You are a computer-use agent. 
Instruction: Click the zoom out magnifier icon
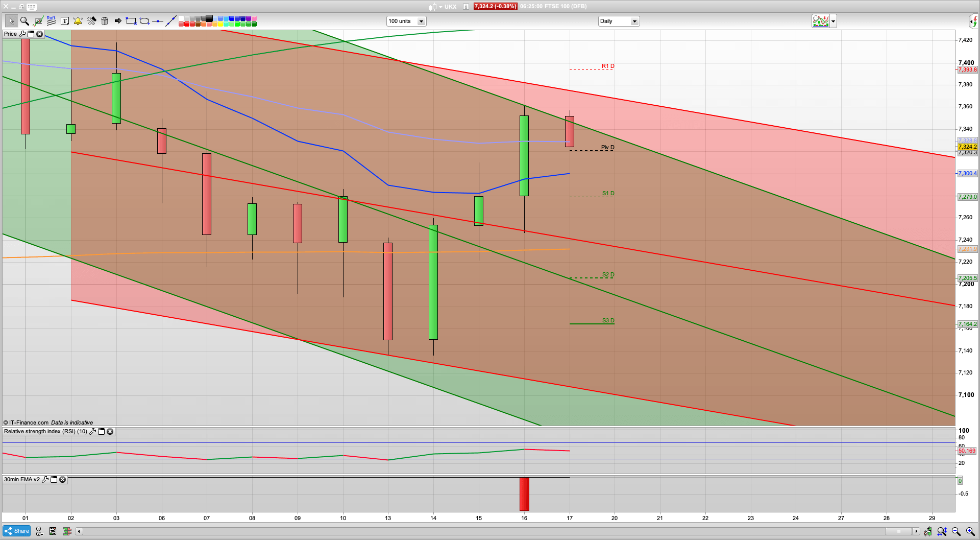956,531
